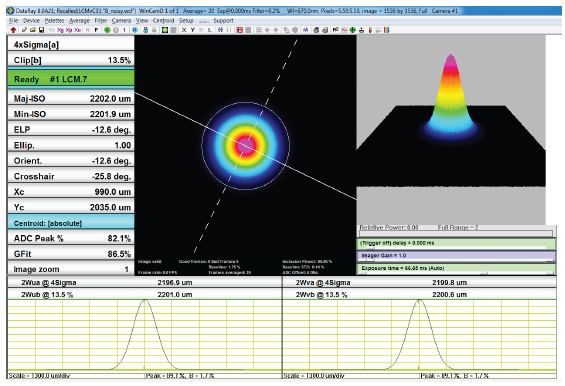The image size is (565, 386).
Task: Click the black F toolbar icon
Action: tap(96, 30)
